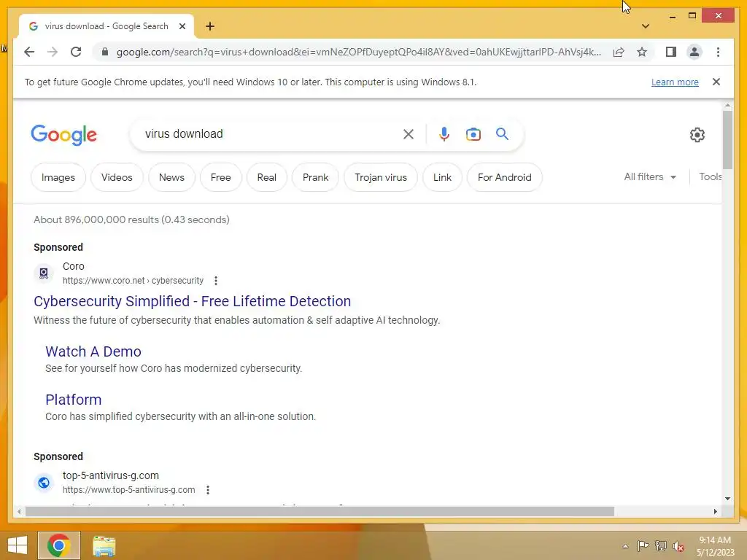
Task: Click the result count text
Action: point(131,219)
